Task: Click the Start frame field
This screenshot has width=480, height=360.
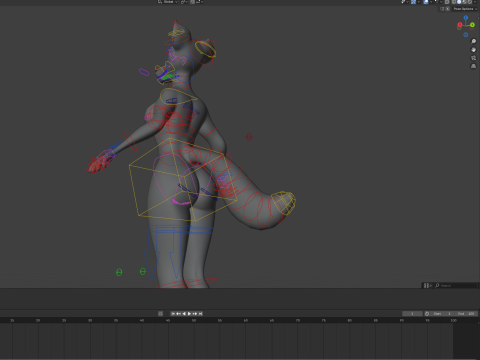Action: pos(442,314)
